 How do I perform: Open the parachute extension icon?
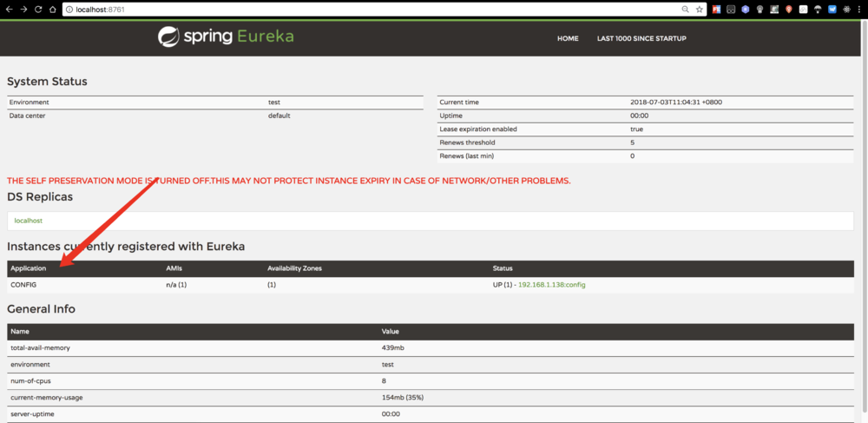click(818, 10)
